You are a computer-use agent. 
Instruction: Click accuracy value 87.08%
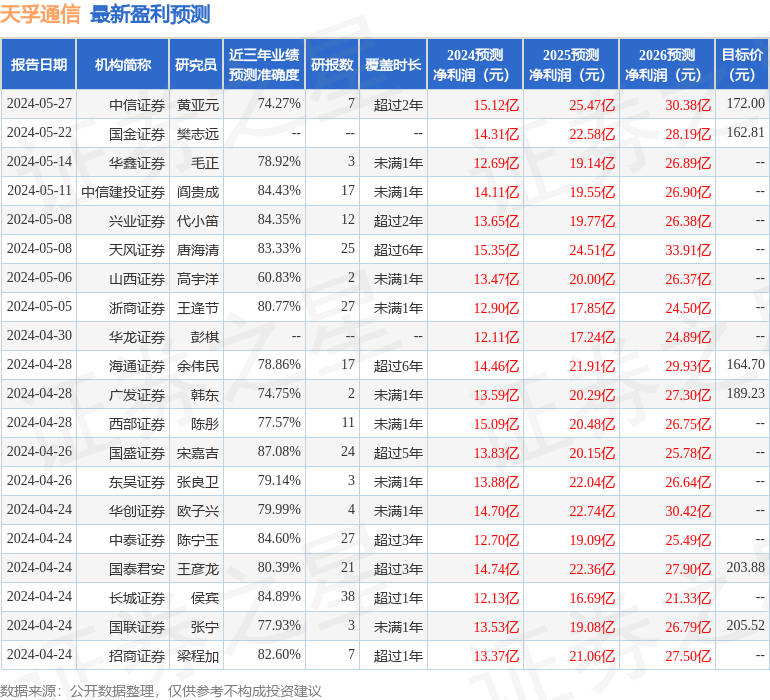(279, 451)
